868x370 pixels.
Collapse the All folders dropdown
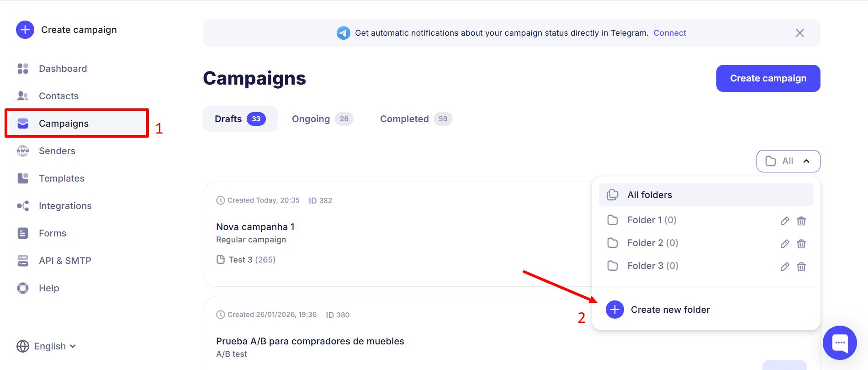coord(788,161)
